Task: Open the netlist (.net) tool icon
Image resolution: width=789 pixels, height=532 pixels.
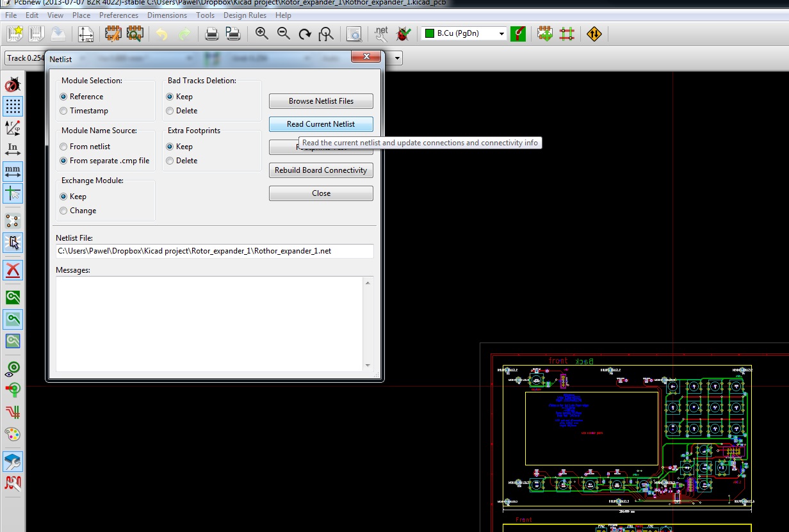Action: coord(381,34)
